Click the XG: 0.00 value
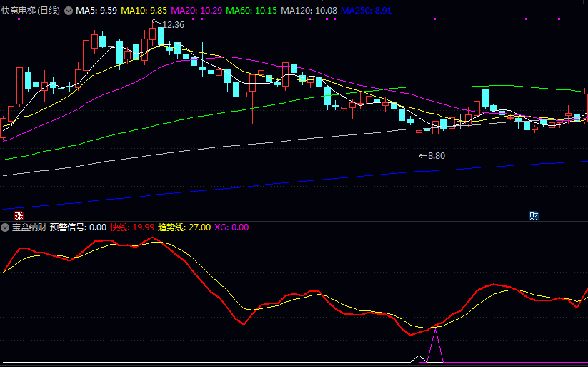This screenshot has width=588, height=367. click(231, 227)
